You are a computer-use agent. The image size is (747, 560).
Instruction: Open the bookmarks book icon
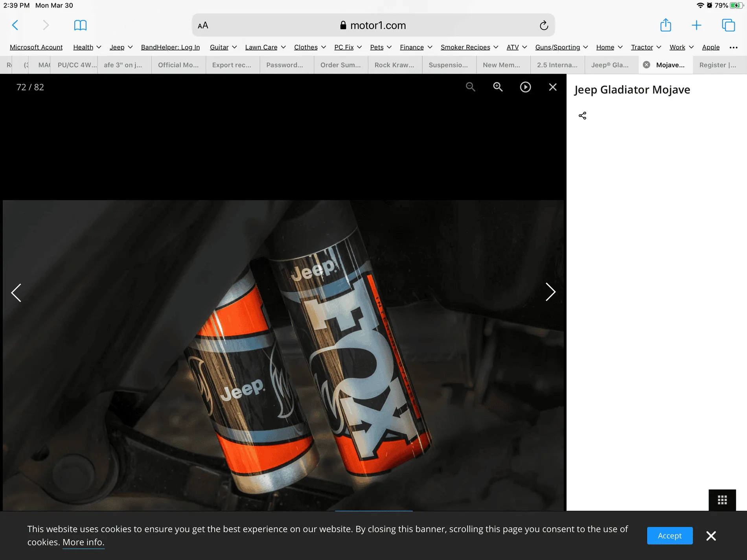(x=80, y=25)
